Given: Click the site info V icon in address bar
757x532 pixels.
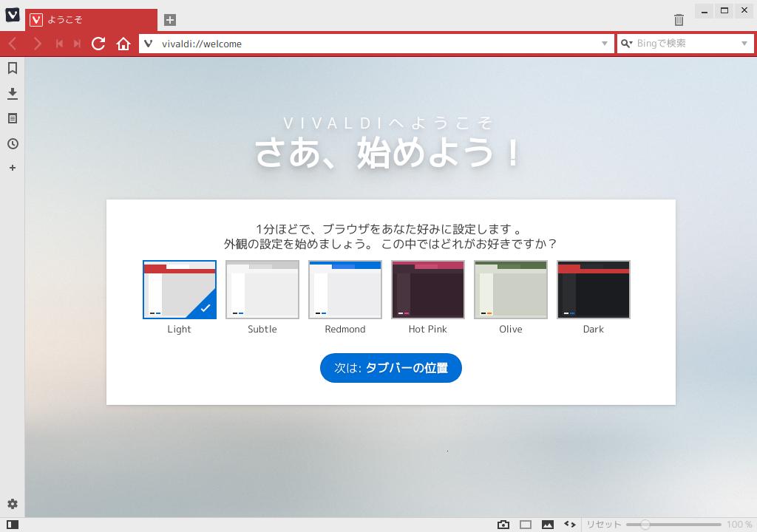Looking at the screenshot, I should pos(149,44).
